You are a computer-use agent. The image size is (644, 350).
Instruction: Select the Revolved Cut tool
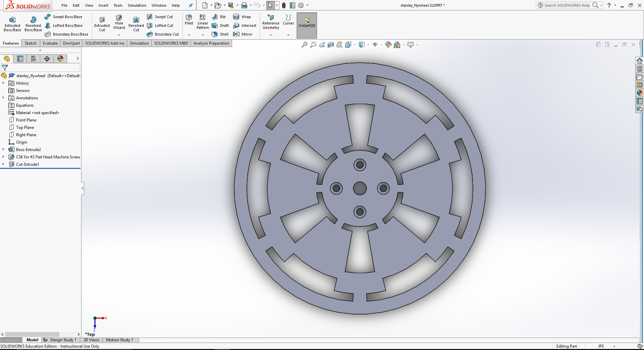point(136,23)
